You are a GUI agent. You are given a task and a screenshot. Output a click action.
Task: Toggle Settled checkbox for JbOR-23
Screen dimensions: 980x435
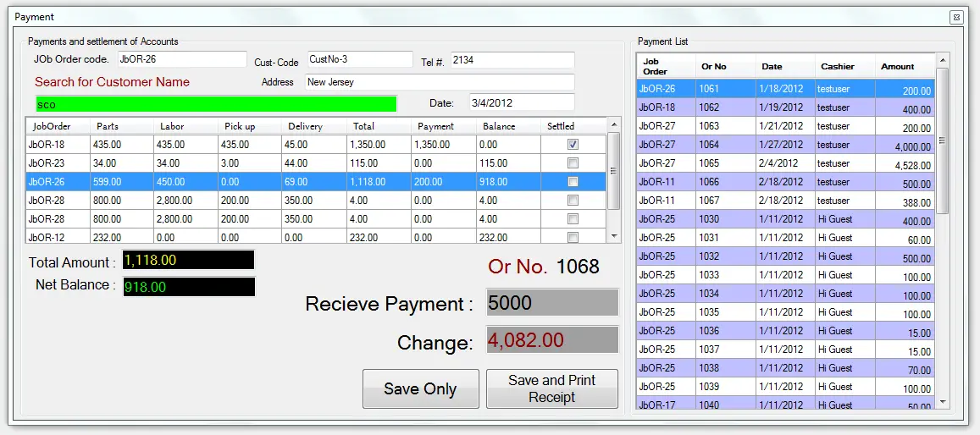click(x=573, y=162)
